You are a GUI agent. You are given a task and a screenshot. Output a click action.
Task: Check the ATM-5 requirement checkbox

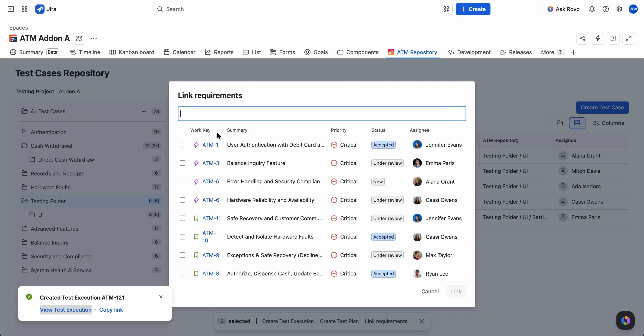coord(183,182)
